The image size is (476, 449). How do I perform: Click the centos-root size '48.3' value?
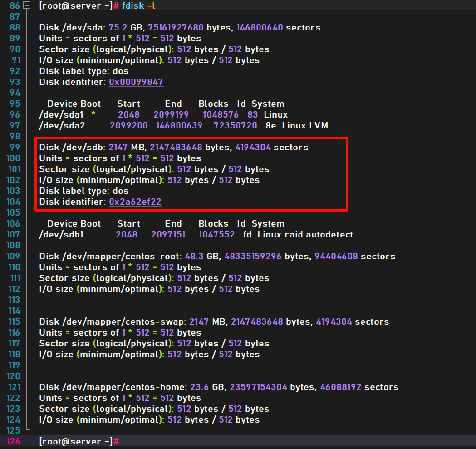coord(194,257)
